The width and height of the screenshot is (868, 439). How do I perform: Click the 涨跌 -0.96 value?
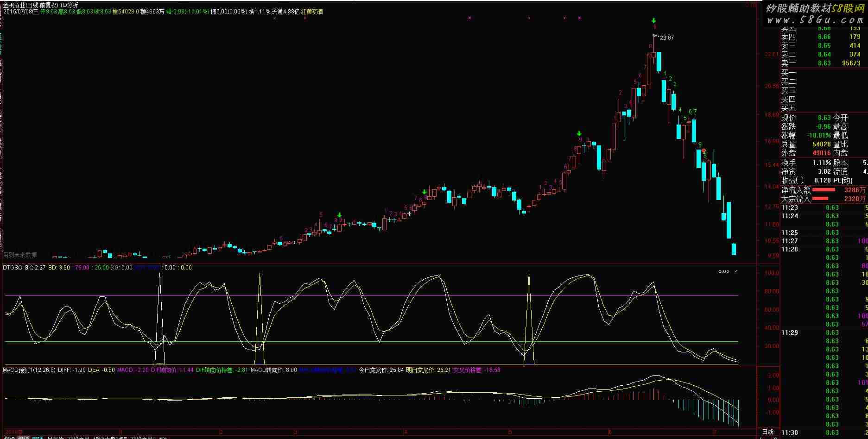coord(823,126)
